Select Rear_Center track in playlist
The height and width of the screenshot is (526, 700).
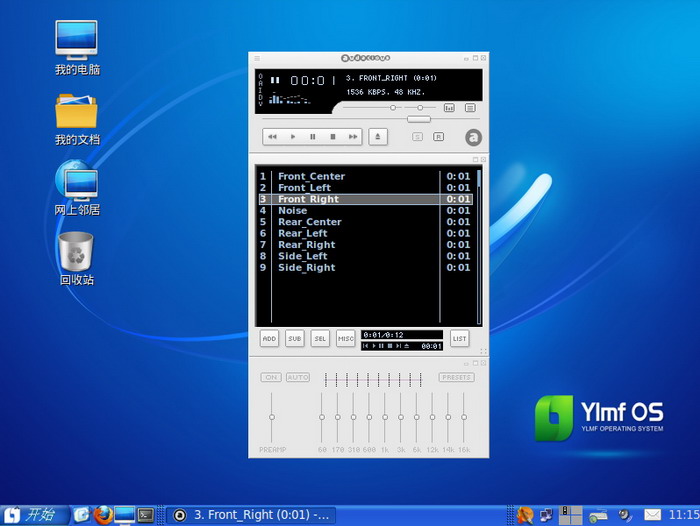tap(310, 222)
